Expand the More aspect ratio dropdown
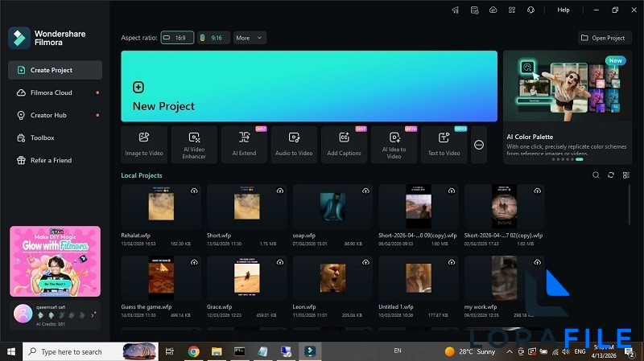644x361 pixels. pyautogui.click(x=250, y=38)
